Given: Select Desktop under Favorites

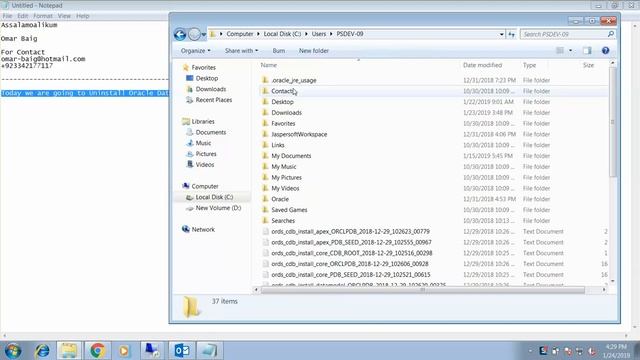Looking at the screenshot, I should click(x=207, y=78).
